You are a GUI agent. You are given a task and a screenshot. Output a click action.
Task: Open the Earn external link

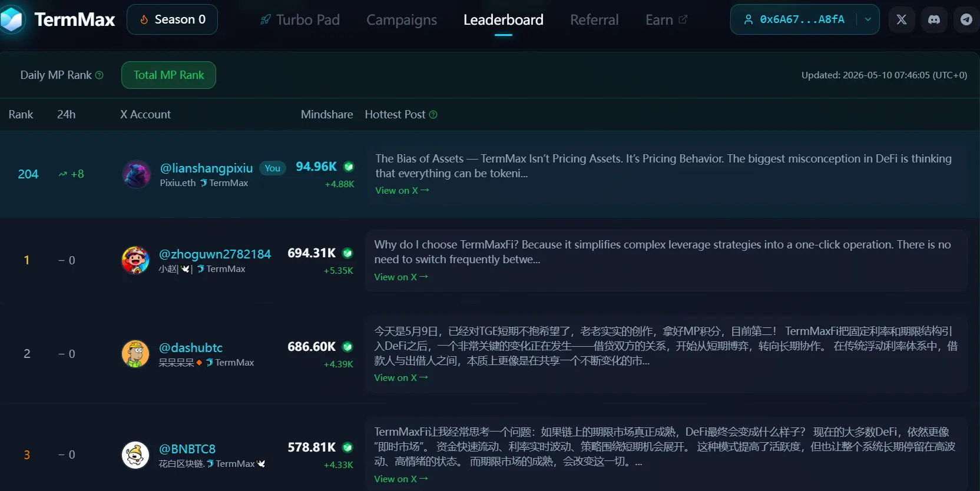[666, 20]
